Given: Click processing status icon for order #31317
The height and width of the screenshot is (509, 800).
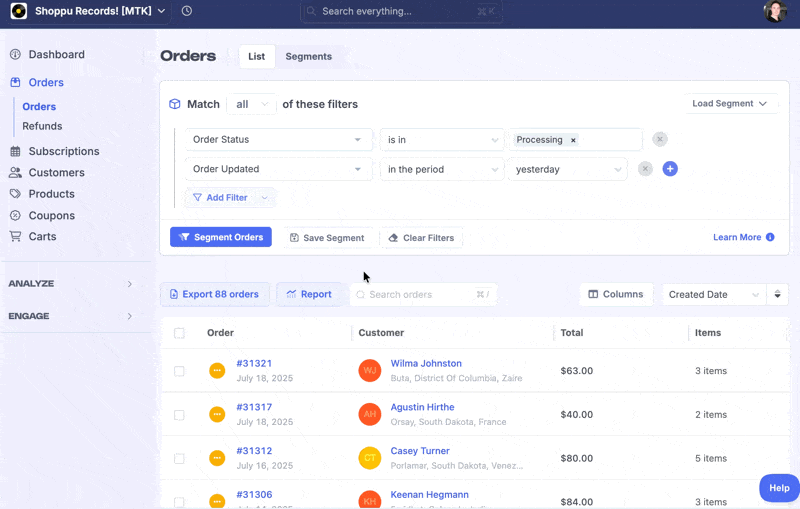Looking at the screenshot, I should pos(217,414).
